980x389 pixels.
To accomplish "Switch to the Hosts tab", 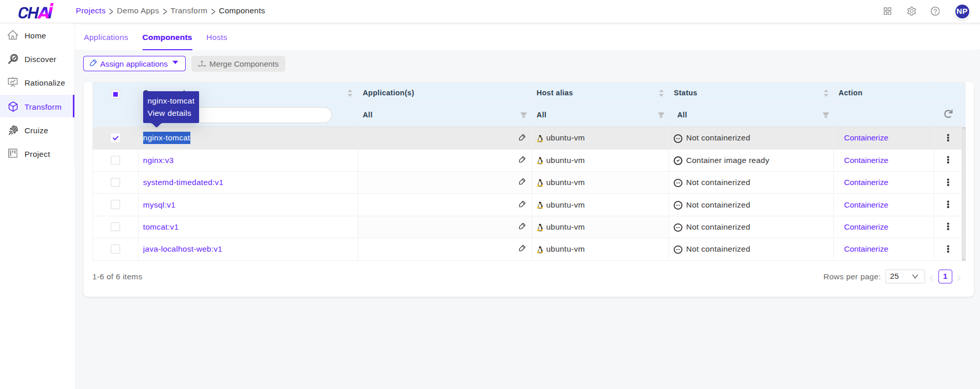I will point(217,37).
